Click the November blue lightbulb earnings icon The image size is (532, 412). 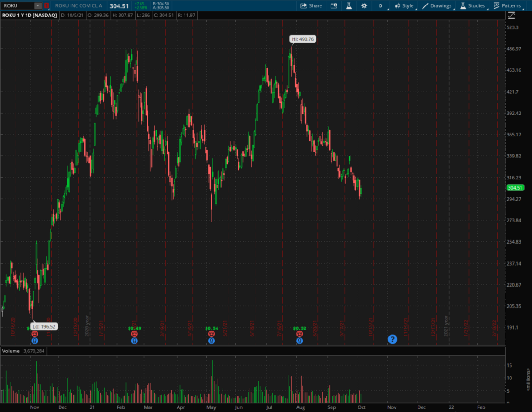point(34,341)
